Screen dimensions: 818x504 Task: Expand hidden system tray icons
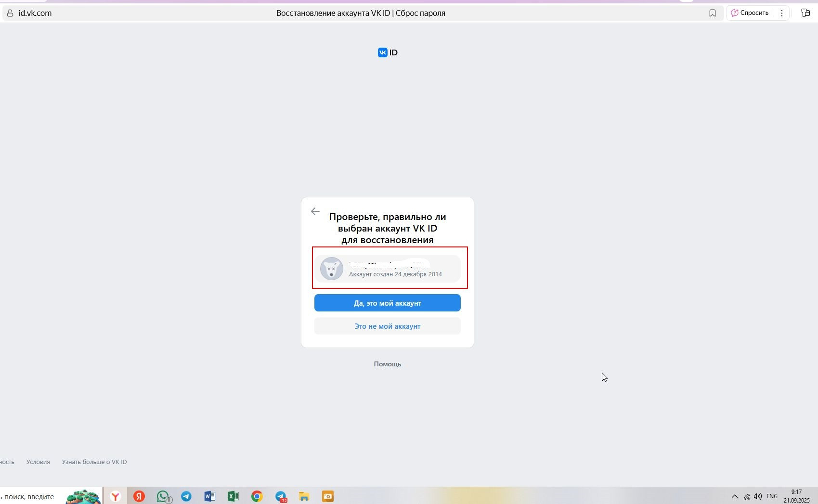click(x=734, y=496)
